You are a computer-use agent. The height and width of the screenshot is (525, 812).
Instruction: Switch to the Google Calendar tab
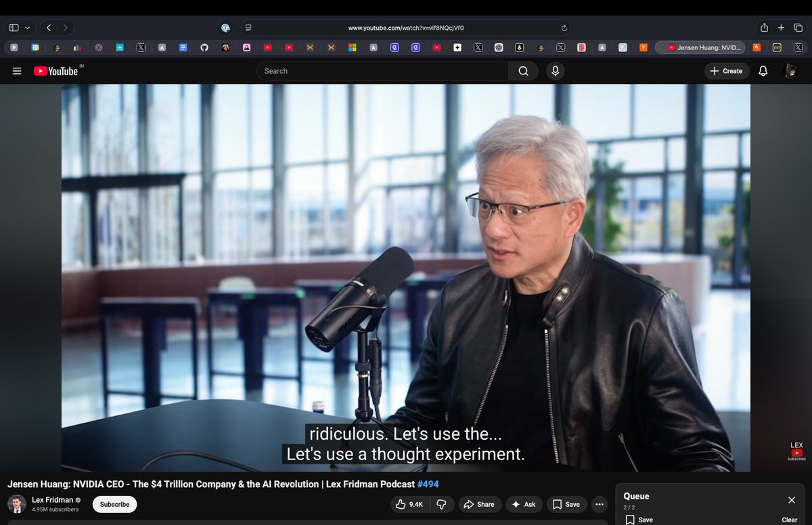tap(36, 47)
